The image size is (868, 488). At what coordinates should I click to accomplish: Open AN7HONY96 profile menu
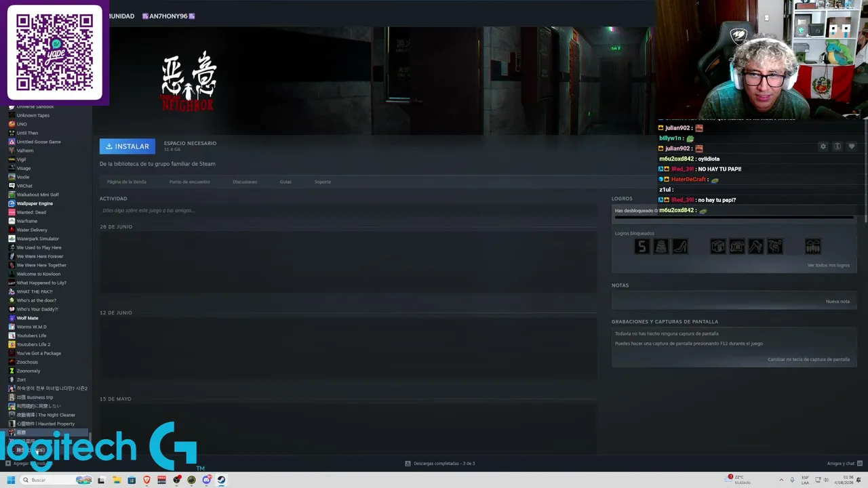point(168,16)
